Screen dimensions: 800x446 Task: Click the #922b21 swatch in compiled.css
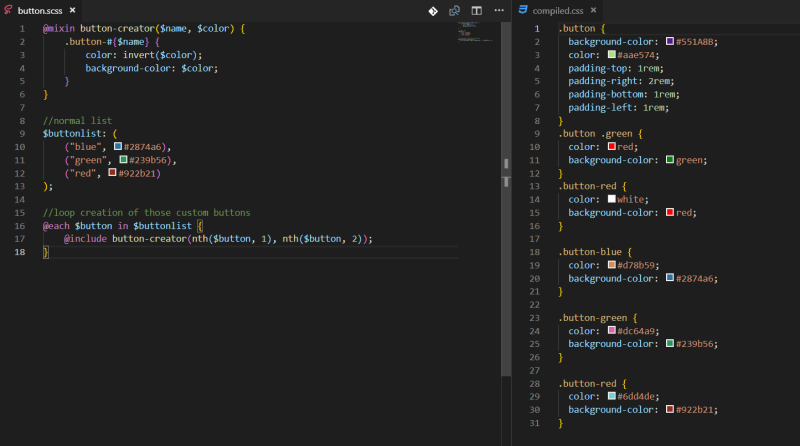pyautogui.click(x=670, y=409)
